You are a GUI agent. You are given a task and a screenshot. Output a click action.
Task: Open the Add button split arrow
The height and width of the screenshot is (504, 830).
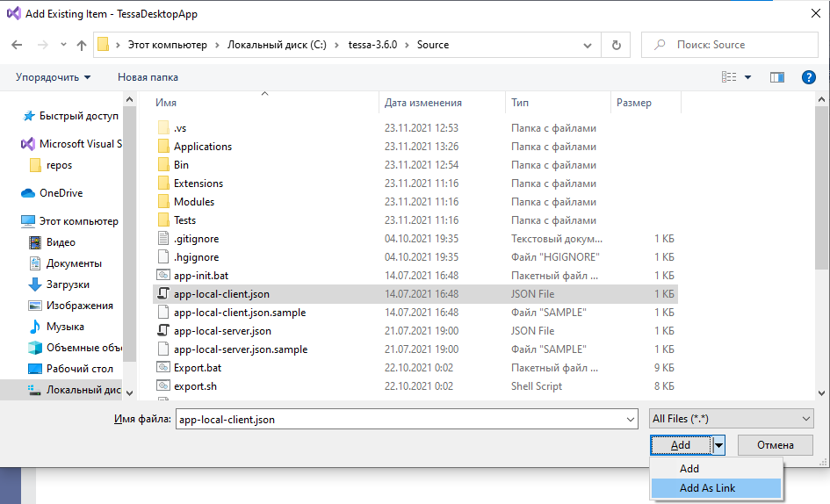718,445
